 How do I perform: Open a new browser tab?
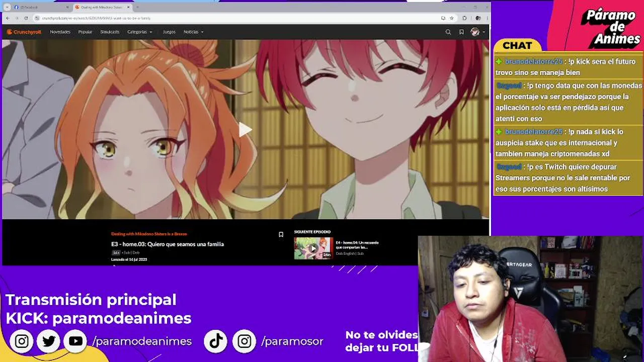[137, 7]
